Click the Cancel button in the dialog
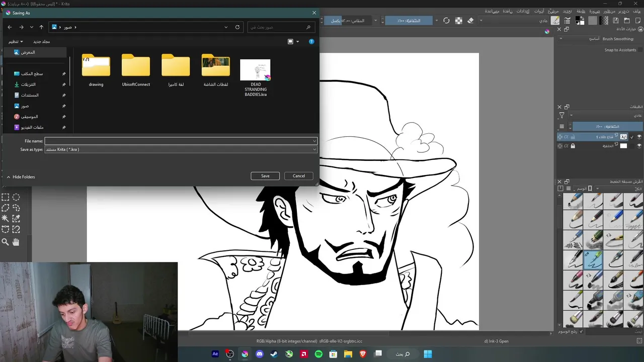This screenshot has height=362, width=644. [x=299, y=176]
